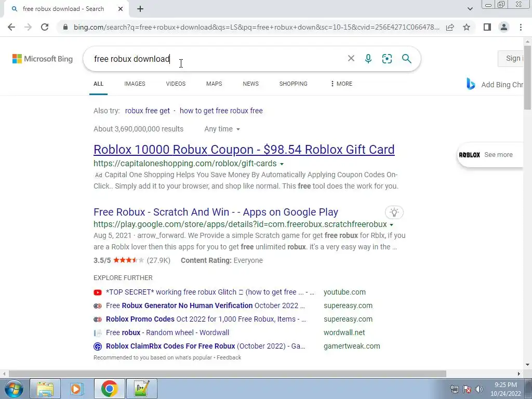The image size is (532, 399).
Task: Open Bing visual search camera icon
Action: click(387, 59)
